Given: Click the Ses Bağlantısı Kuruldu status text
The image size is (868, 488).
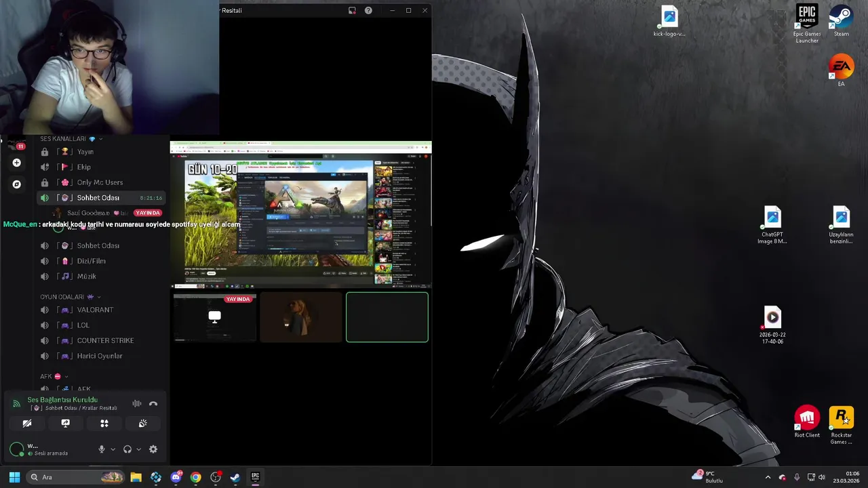Looking at the screenshot, I should [62, 400].
